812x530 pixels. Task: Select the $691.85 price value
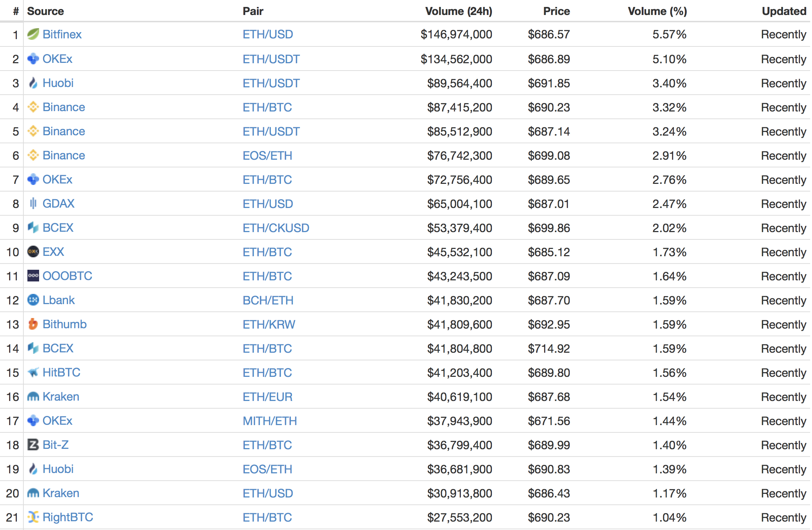[549, 83]
